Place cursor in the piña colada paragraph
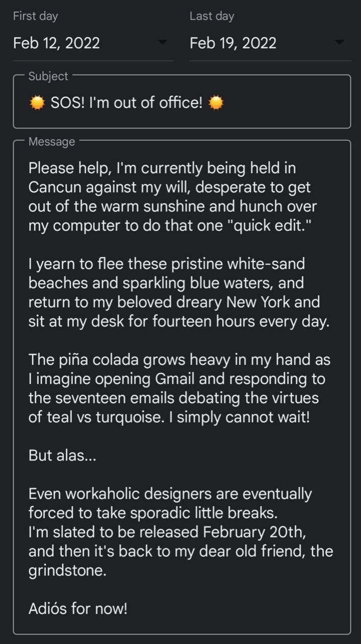361x644 pixels. pyautogui.click(x=179, y=388)
